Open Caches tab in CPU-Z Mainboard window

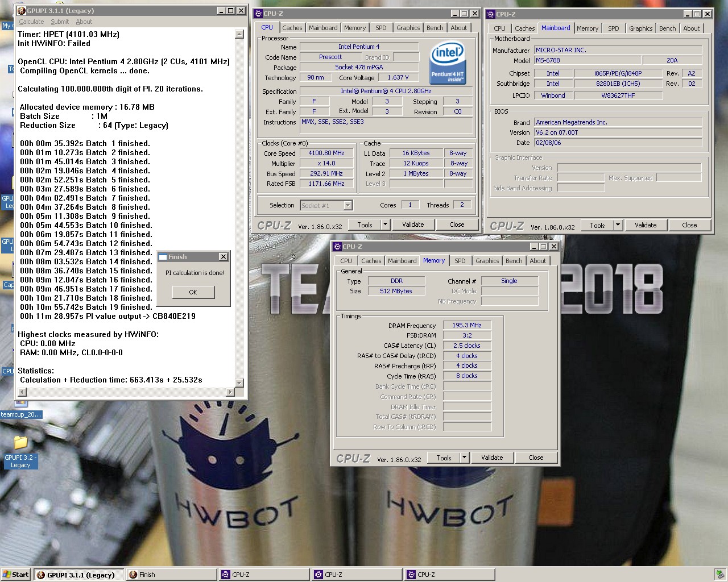525,28
